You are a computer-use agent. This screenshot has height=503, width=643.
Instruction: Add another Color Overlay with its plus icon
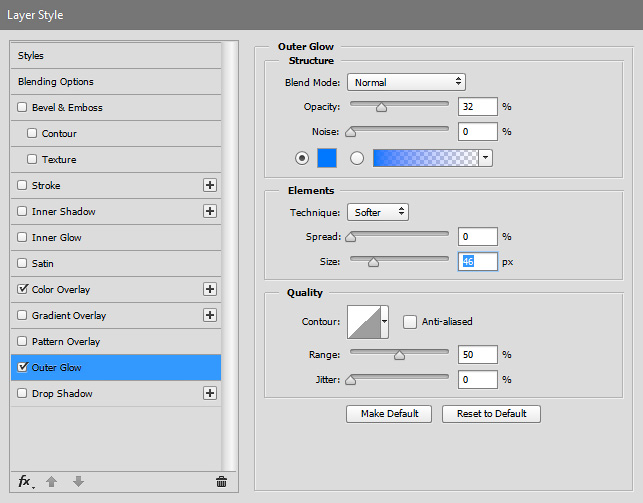pyautogui.click(x=210, y=289)
